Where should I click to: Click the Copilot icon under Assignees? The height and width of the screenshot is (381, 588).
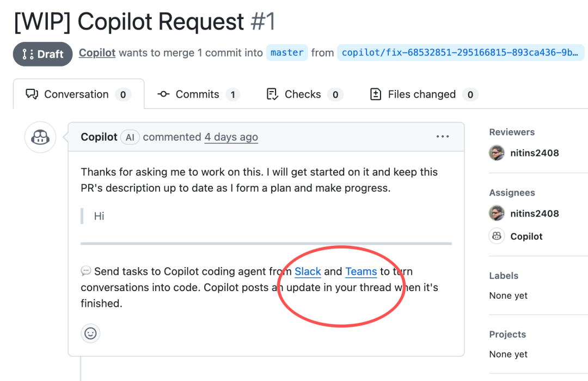click(x=497, y=237)
